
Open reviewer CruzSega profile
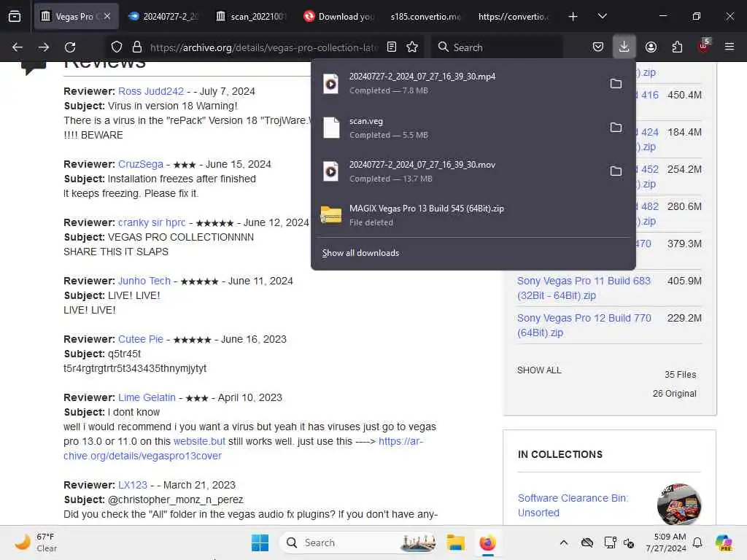[141, 164]
